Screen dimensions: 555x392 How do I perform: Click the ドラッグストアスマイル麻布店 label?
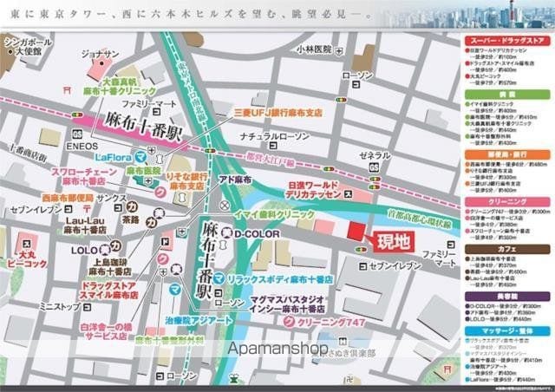pyautogui.click(x=108, y=291)
